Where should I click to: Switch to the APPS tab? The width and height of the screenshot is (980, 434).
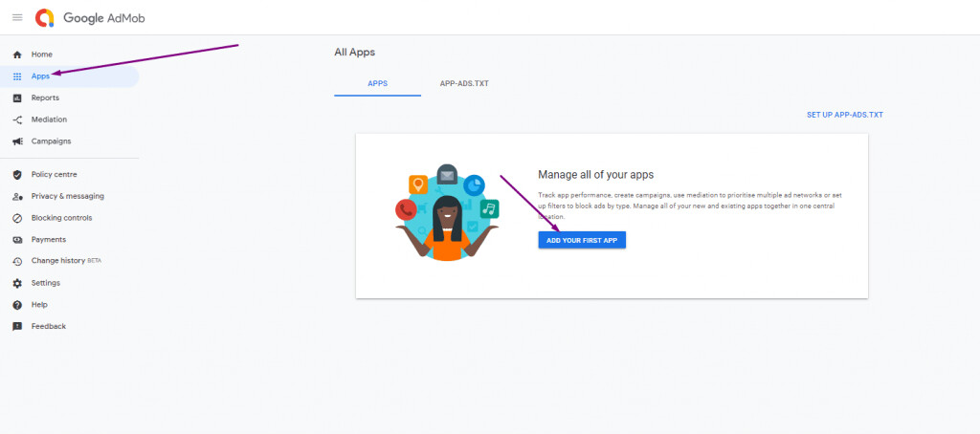coord(377,83)
